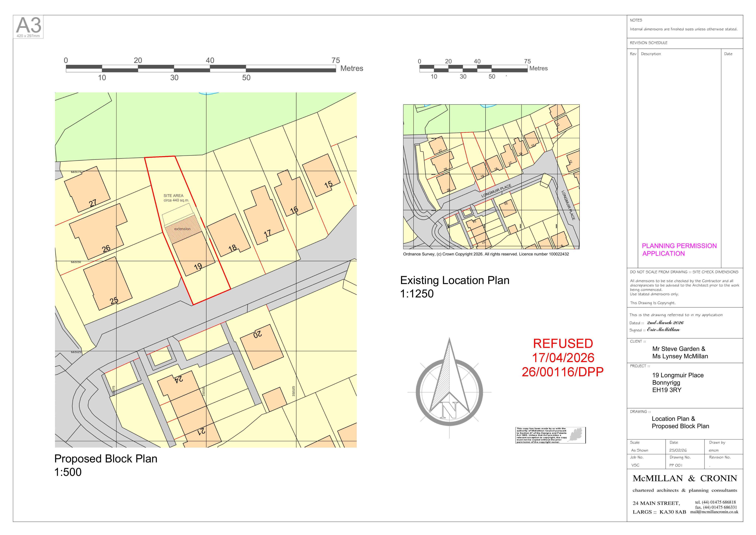The height and width of the screenshot is (535, 756).
Task: Click the hatched extension area on plot 19
Action: coord(183,229)
